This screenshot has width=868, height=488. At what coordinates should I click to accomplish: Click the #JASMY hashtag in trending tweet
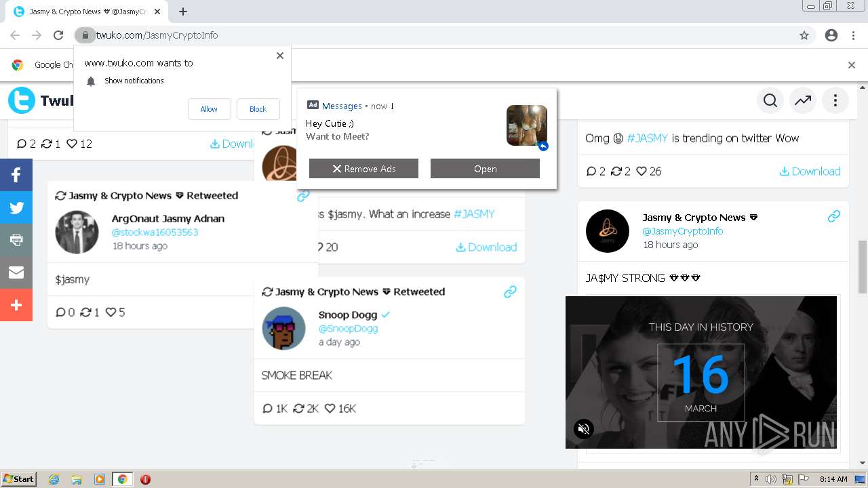tap(647, 138)
